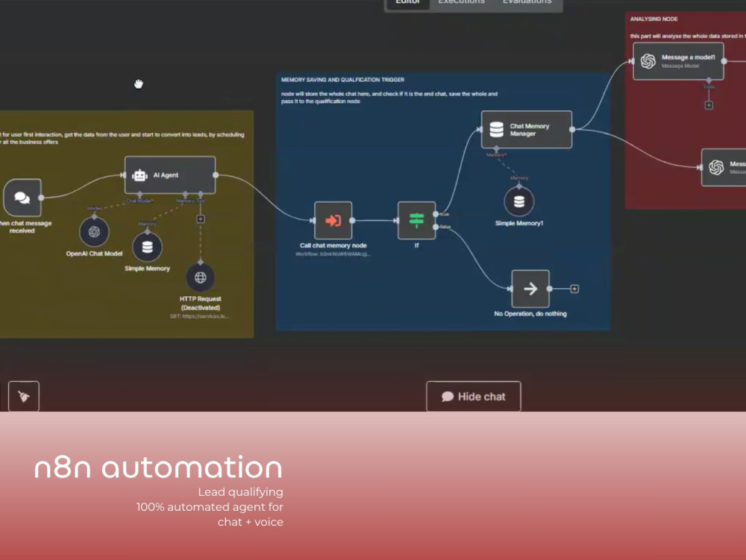Select the cut-off Message model node below Message a model1
The width and height of the screenshot is (746, 560).
[724, 167]
